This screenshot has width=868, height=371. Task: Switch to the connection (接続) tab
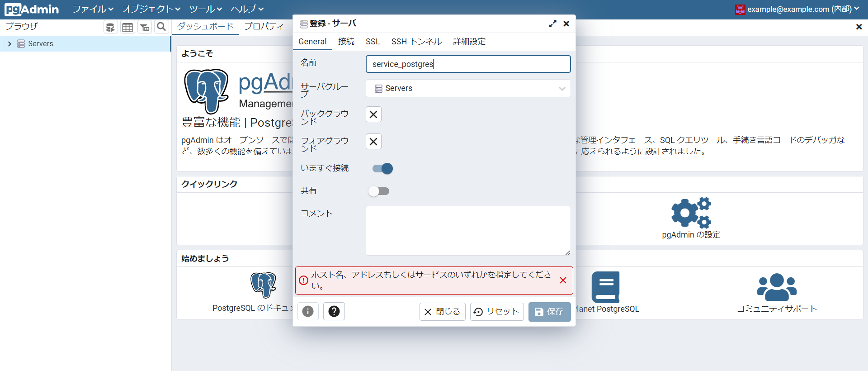coord(346,42)
